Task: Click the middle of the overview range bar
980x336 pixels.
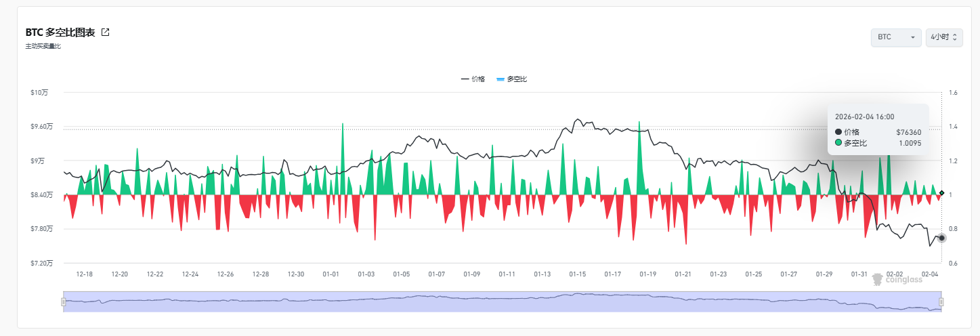Action: point(502,301)
